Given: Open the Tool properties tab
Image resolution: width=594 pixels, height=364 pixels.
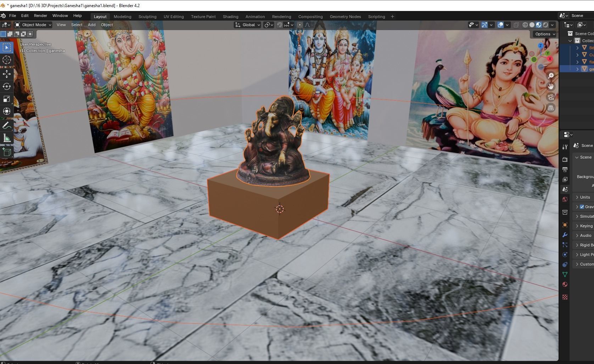Looking at the screenshot, I should [x=565, y=147].
